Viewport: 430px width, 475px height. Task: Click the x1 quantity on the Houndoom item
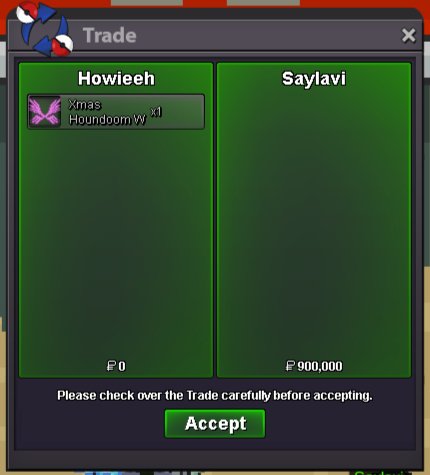coord(156,112)
